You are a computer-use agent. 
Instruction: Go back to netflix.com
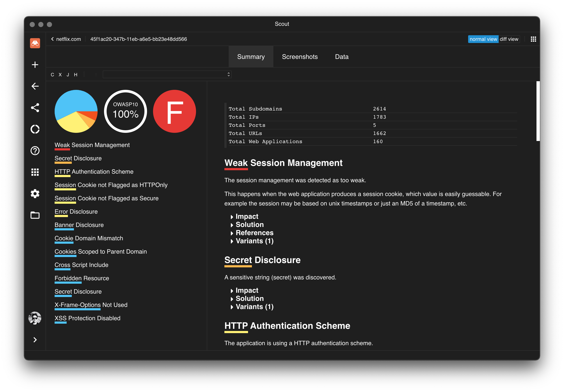click(66, 39)
